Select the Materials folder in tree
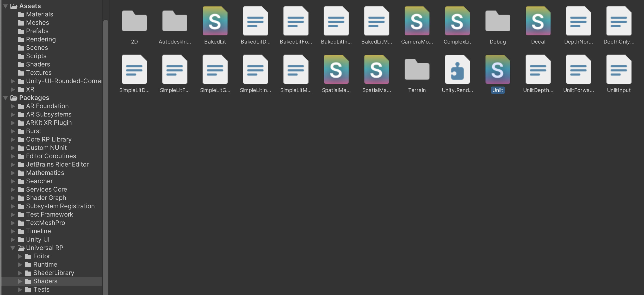The height and width of the screenshot is (295, 644). [x=39, y=14]
